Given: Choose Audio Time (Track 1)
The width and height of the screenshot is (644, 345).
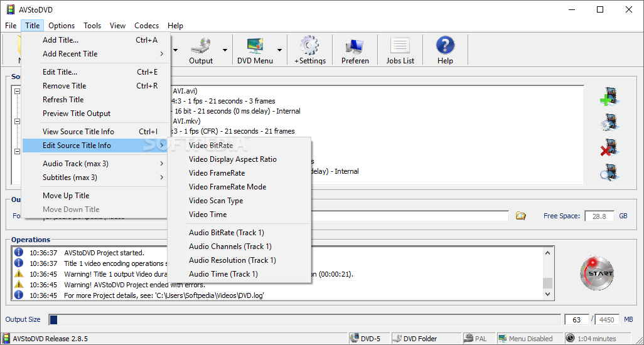Looking at the screenshot, I should (x=239, y=274).
